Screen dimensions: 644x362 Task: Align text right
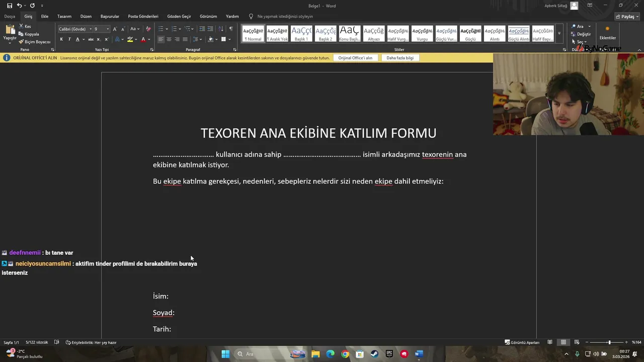(177, 39)
